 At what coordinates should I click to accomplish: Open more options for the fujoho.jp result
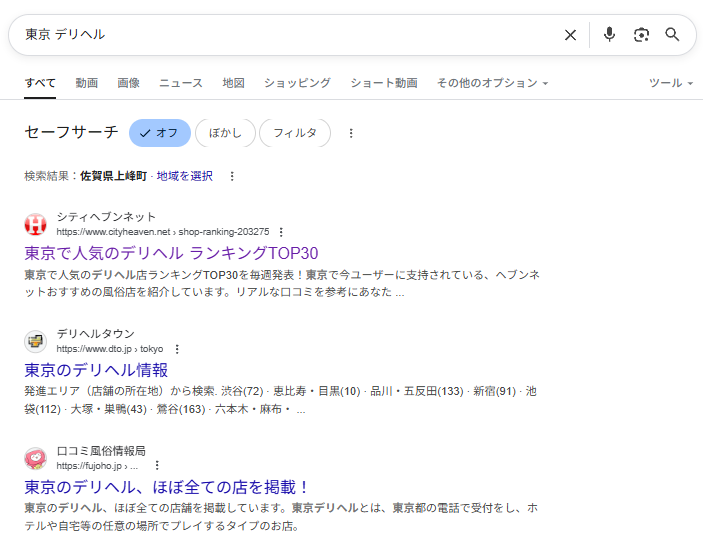click(x=156, y=466)
